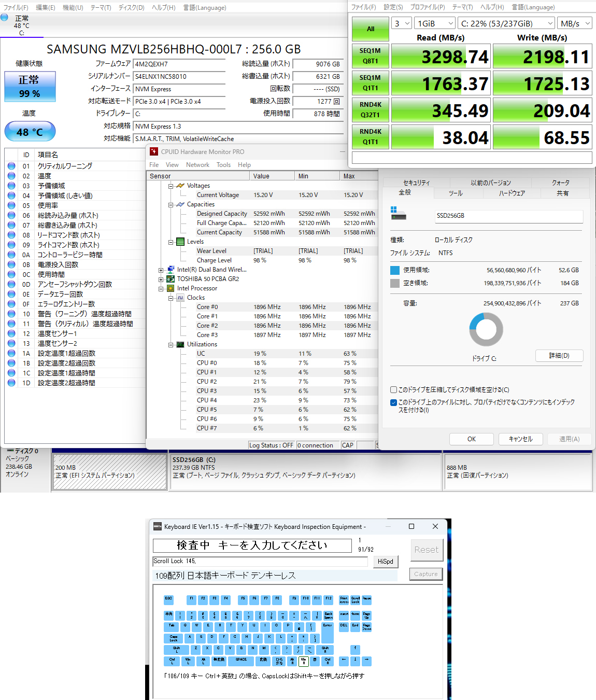
Task: Run the SEQ1M Q1T1 test
Action: (371, 83)
